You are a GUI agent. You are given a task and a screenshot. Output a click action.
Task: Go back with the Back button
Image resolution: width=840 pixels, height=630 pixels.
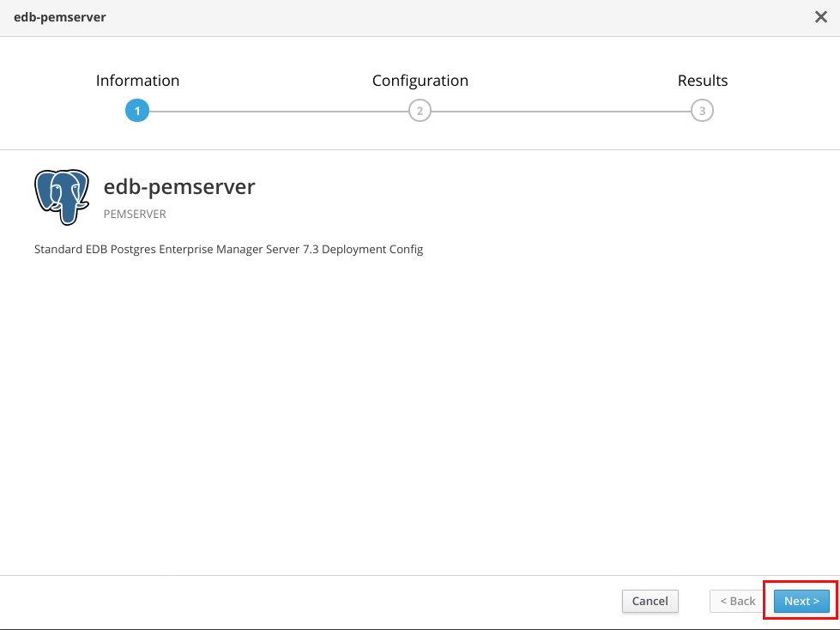click(738, 601)
